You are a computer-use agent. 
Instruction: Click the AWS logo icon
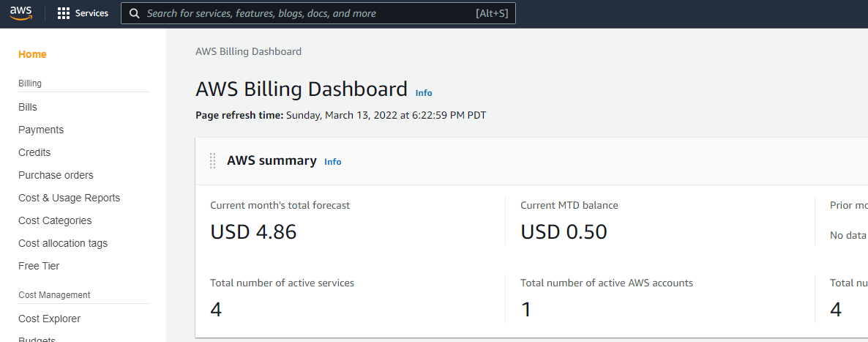pos(21,13)
